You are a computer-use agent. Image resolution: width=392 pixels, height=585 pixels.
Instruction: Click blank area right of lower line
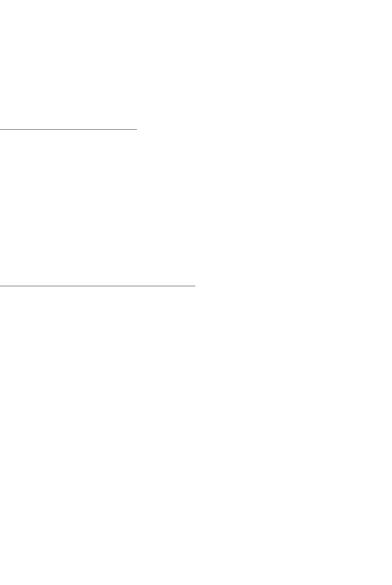point(294,285)
